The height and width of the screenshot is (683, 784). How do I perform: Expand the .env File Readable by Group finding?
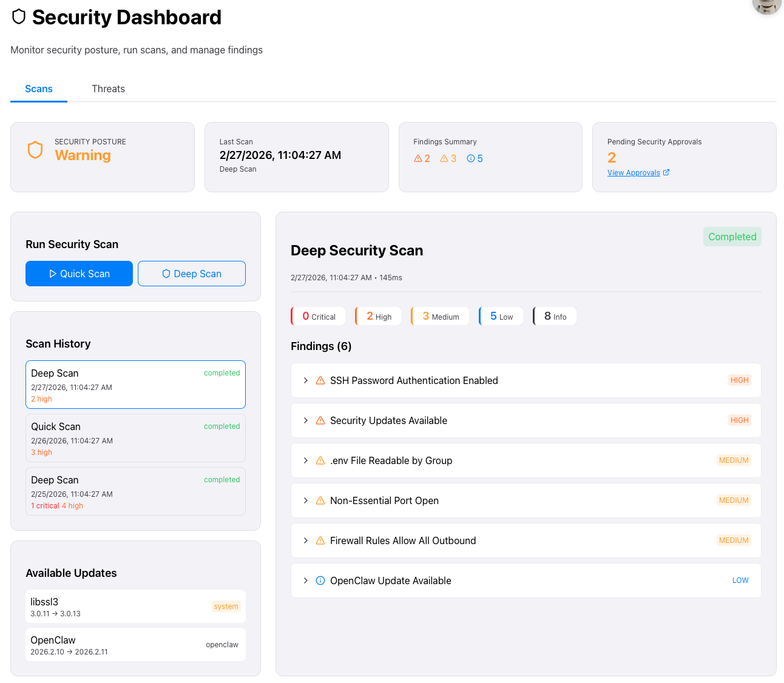(306, 460)
